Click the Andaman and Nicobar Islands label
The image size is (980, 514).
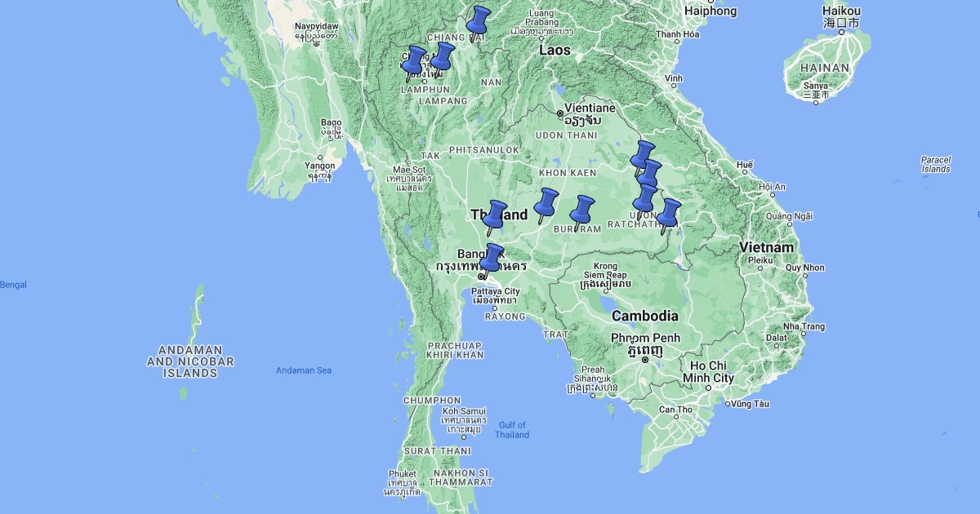[190, 361]
